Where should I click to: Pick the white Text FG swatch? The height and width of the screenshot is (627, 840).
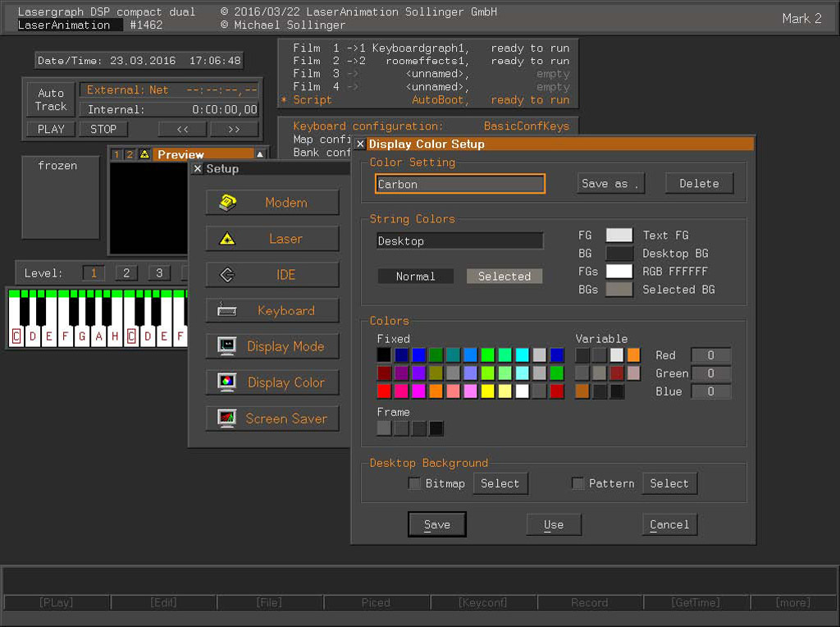[x=619, y=236]
